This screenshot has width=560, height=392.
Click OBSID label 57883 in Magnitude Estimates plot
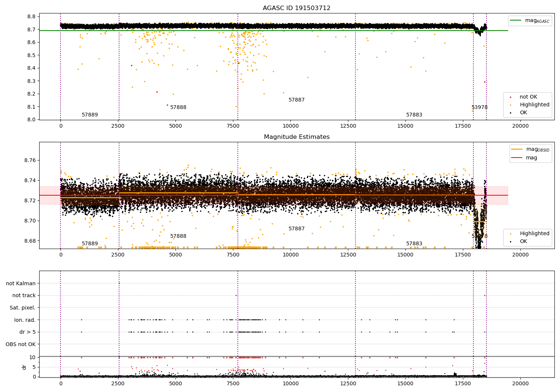[x=414, y=244]
